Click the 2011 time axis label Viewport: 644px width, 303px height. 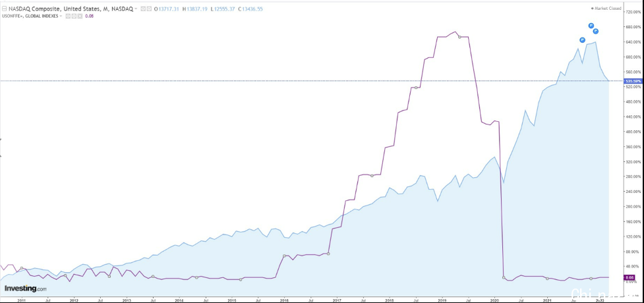(22, 300)
